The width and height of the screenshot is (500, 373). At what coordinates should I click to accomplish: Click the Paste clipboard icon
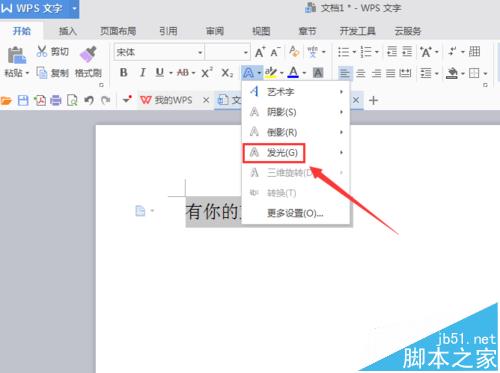click(x=17, y=55)
